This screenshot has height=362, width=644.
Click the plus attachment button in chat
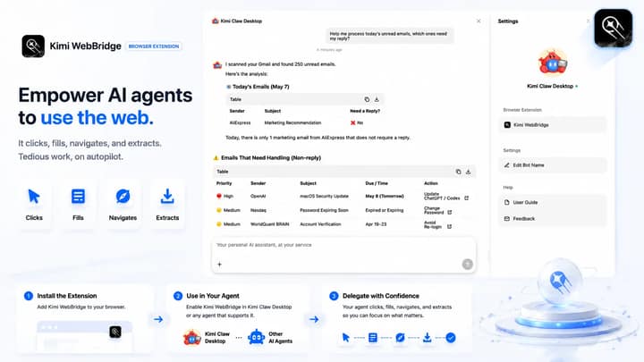(x=219, y=265)
